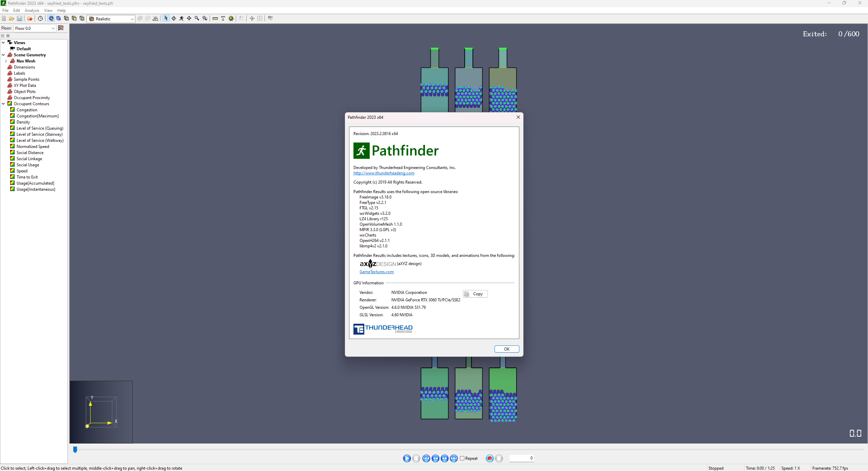Click OK in the about dialog
This screenshot has width=868, height=471.
point(506,349)
